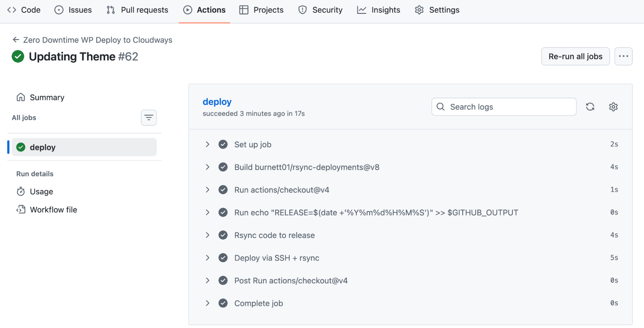Screen dimensions: 644x328
Task: Open the Summary page
Action: [40, 97]
